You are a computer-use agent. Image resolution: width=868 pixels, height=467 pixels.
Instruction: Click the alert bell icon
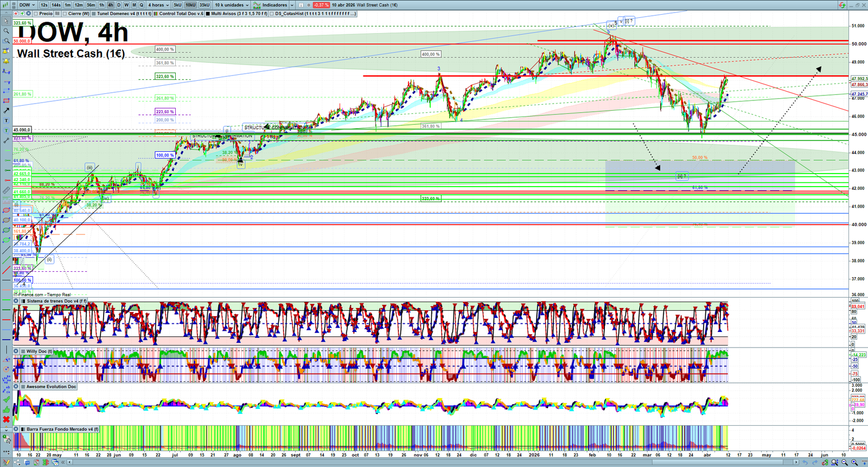(6, 61)
